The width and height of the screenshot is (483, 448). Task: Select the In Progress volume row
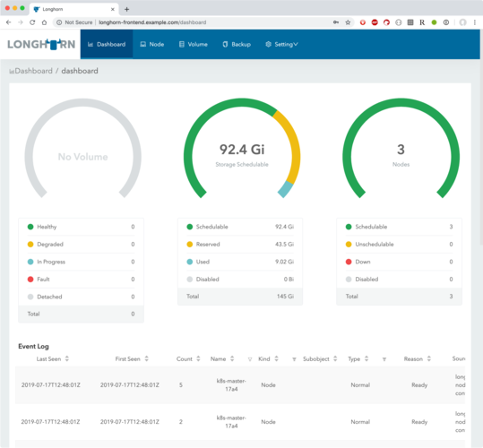81,262
